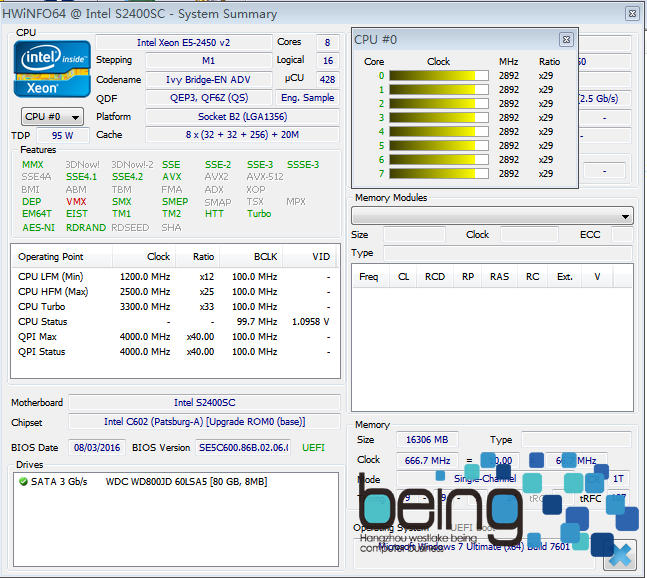647x578 pixels.
Task: Click the Memory Modules Type field
Action: tap(508, 253)
